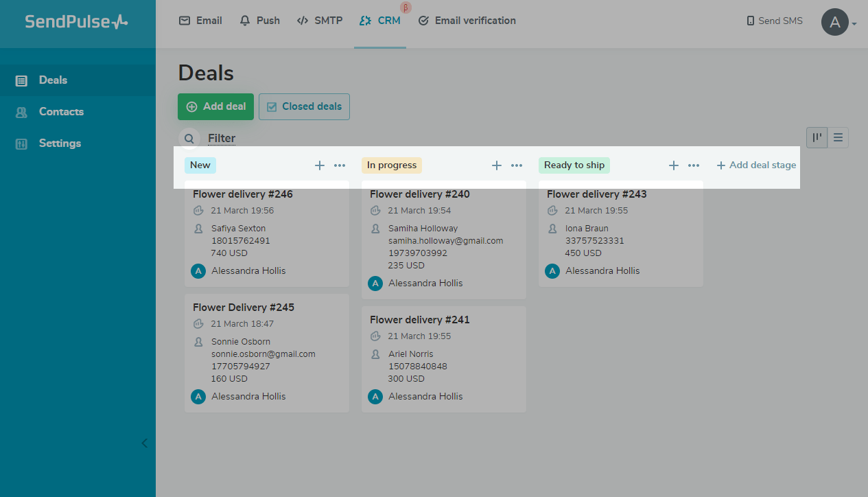The image size is (868, 497).
Task: Open Closed deals
Action: (x=304, y=106)
